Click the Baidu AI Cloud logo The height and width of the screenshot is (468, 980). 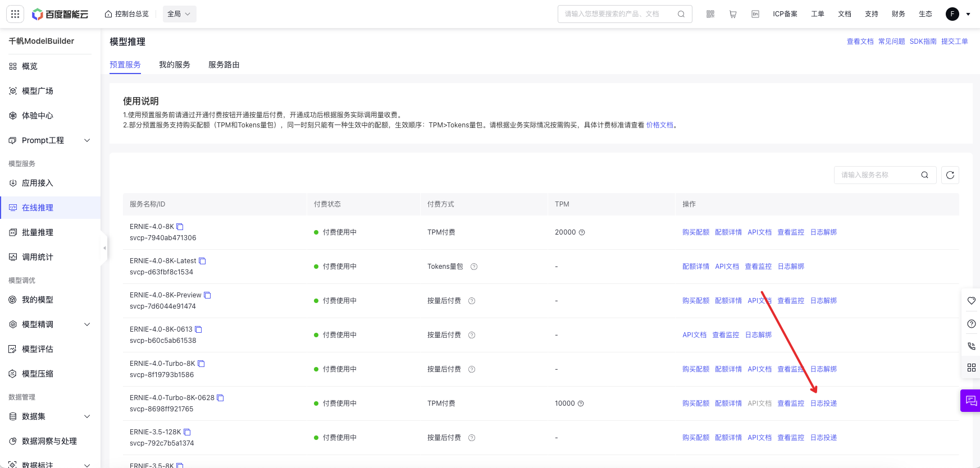[60, 14]
